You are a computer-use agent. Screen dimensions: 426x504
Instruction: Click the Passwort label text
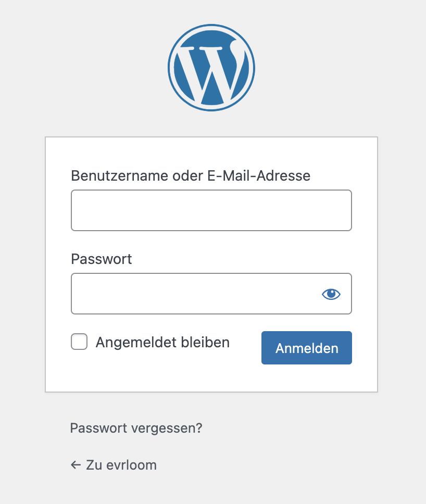pyautogui.click(x=101, y=259)
